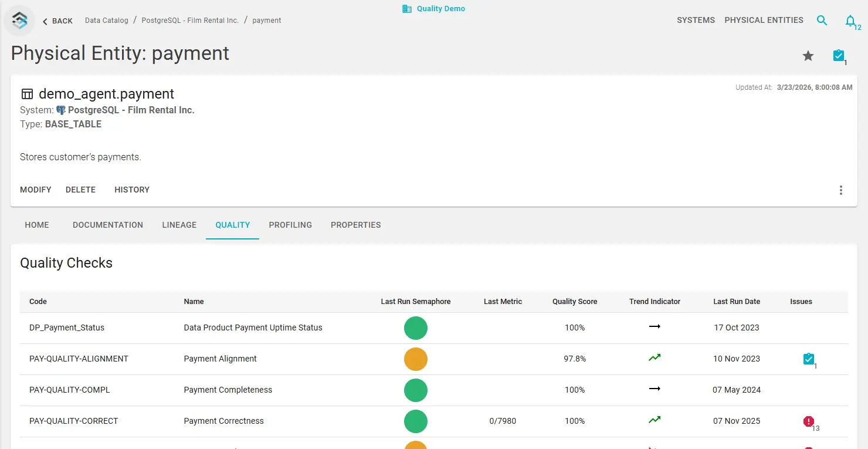Switch to the Profiling tab
The image size is (868, 449).
tap(290, 225)
